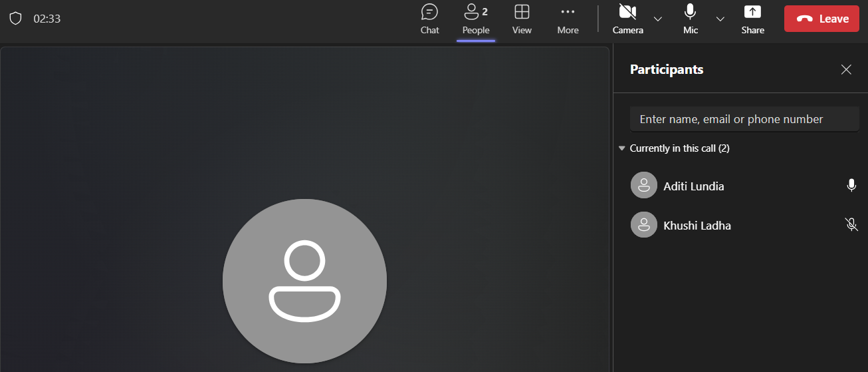Select Aditi Lundia in the participants list
This screenshot has height=372, width=868.
(744, 186)
